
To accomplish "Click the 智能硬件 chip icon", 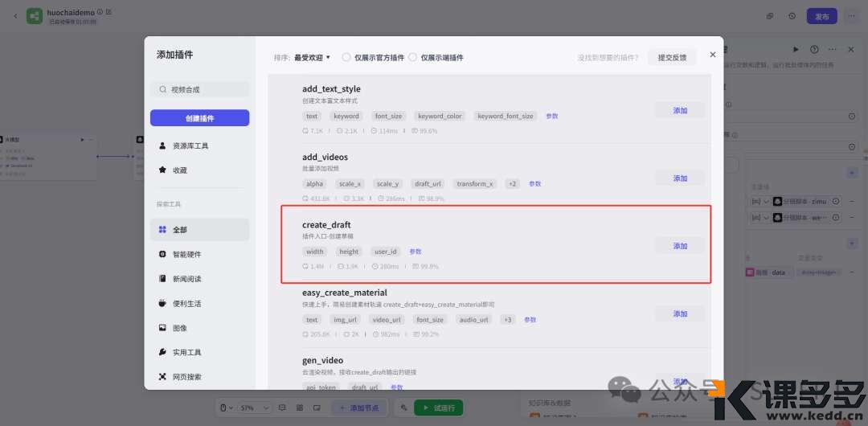I will [162, 254].
